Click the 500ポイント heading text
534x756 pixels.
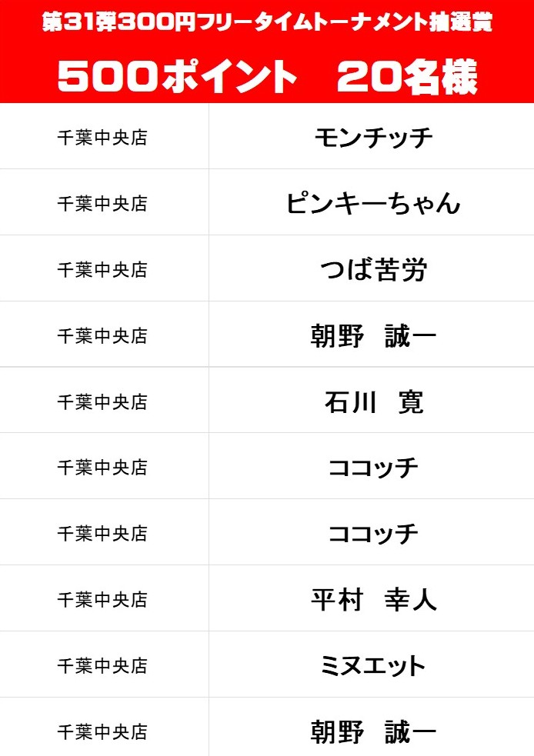pyautogui.click(x=178, y=77)
